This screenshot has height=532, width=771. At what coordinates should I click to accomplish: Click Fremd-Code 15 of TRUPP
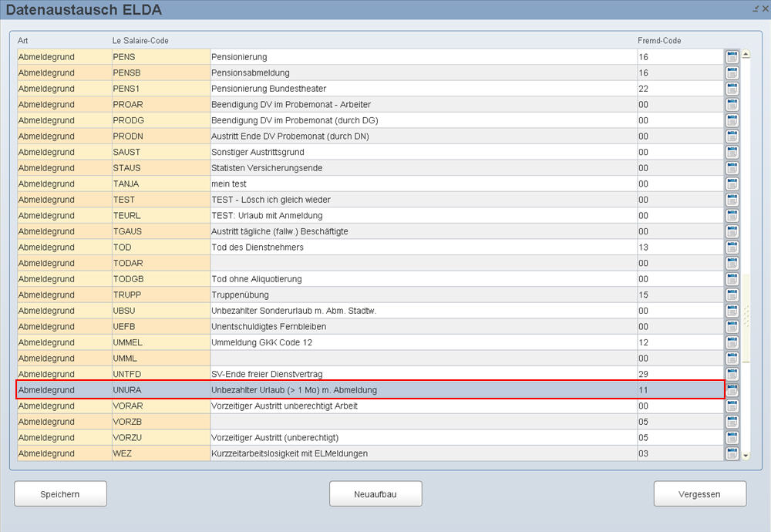point(681,295)
